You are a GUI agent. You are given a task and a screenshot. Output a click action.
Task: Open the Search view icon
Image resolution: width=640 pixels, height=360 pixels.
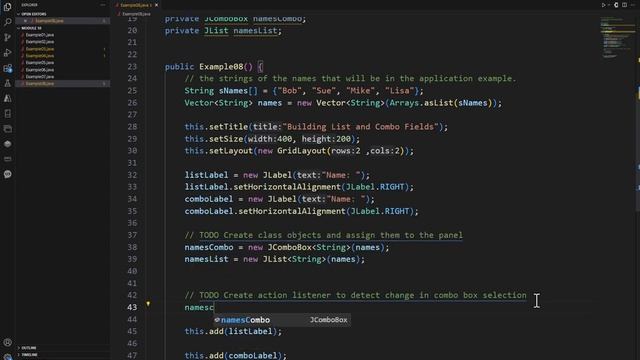pos(7,22)
